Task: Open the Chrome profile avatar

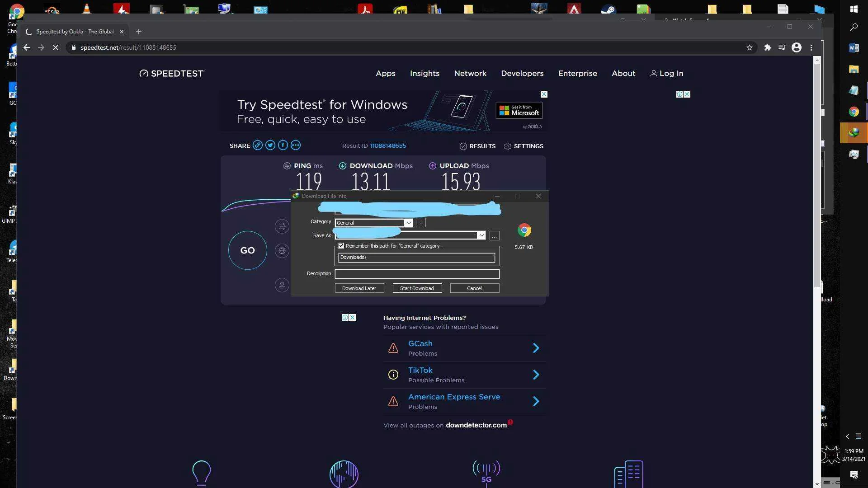Action: coord(797,47)
